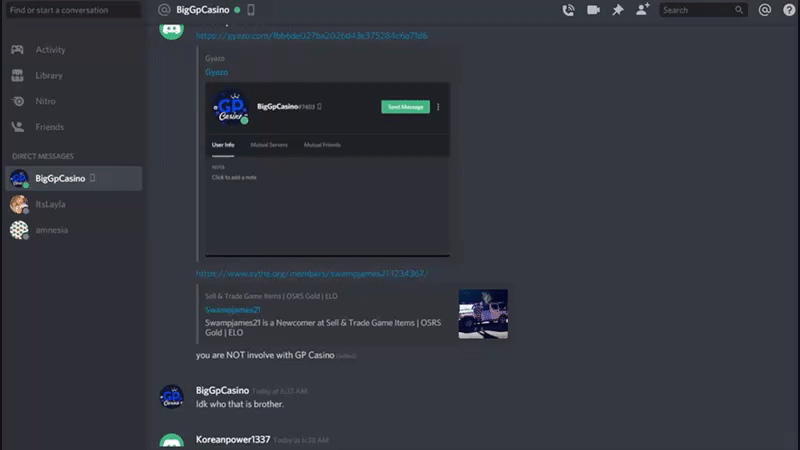Image resolution: width=800 pixels, height=450 pixels.
Task: Click 'you are NOT involve with GP Casino' message
Action: pos(265,355)
